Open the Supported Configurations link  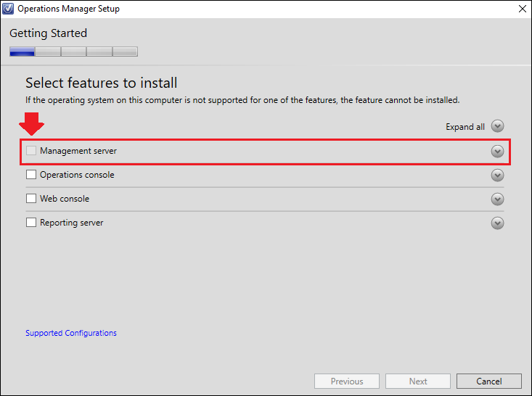71,333
